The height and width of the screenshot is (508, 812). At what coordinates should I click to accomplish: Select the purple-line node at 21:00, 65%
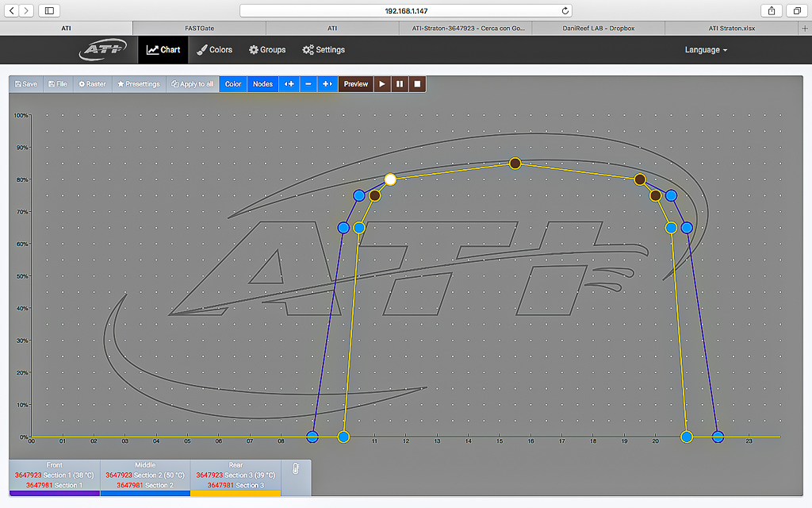pos(687,228)
